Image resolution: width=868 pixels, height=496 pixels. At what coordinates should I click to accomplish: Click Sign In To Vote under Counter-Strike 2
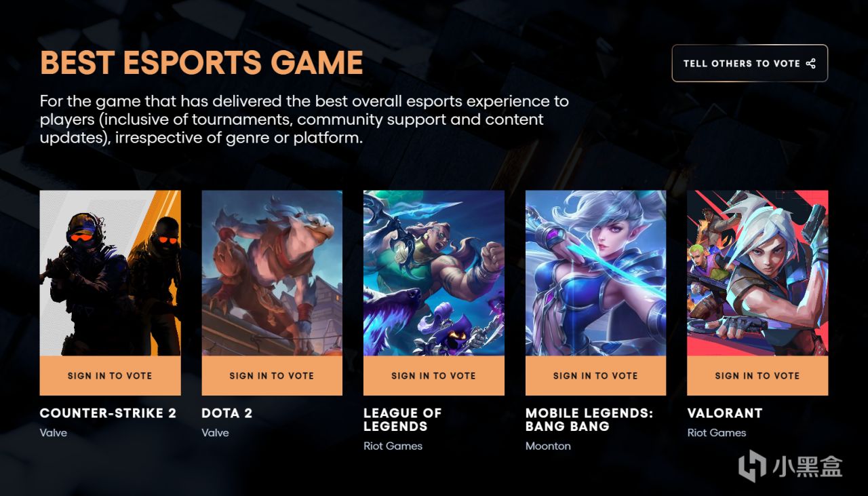(x=110, y=375)
